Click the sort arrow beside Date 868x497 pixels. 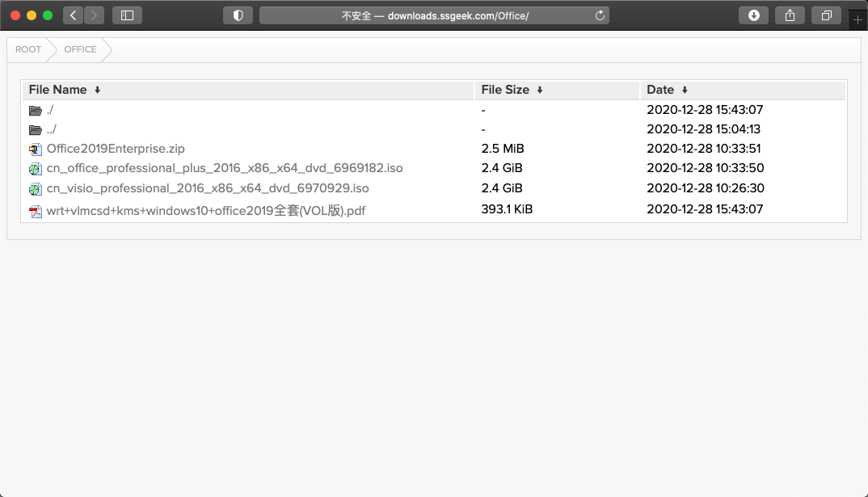click(685, 91)
